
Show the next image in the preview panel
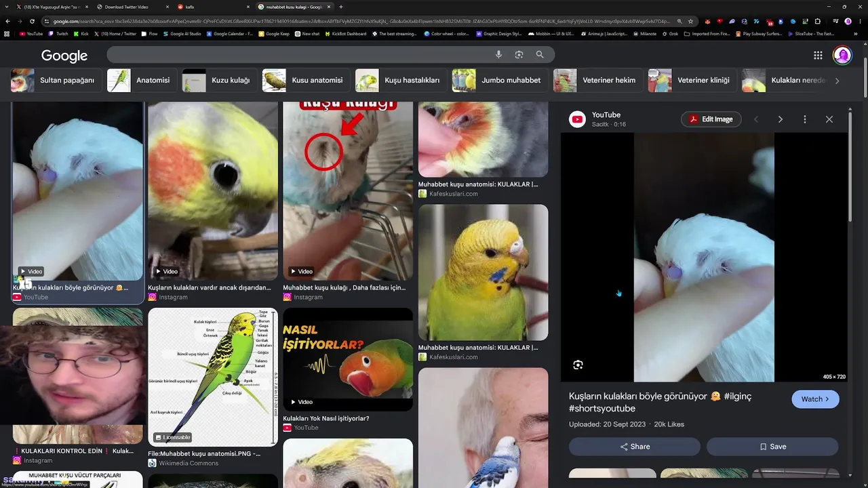[x=780, y=119]
